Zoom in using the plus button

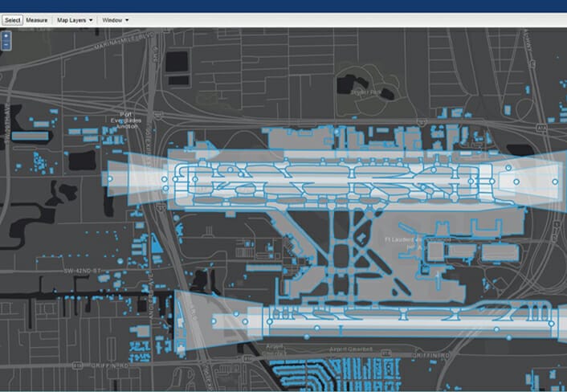pyautogui.click(x=6, y=36)
